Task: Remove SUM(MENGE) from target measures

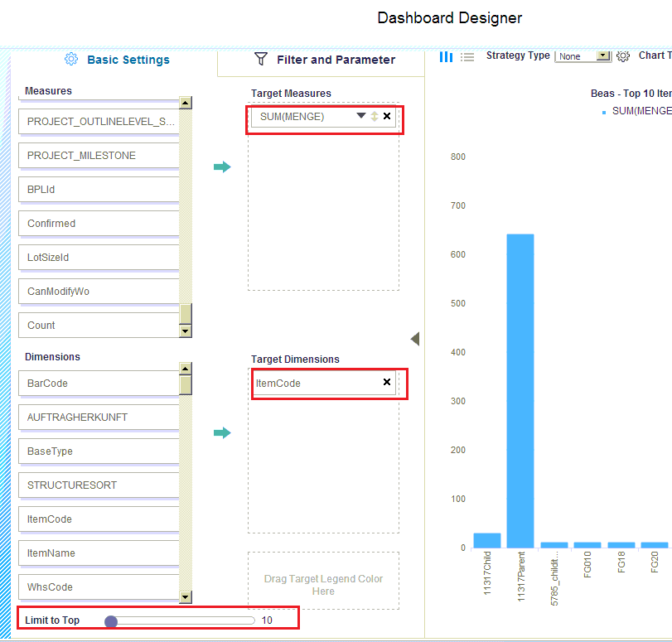Action: coord(387,117)
